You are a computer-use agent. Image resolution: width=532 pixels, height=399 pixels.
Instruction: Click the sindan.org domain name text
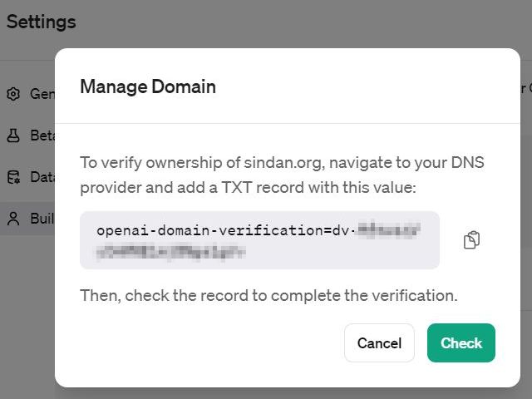283,163
